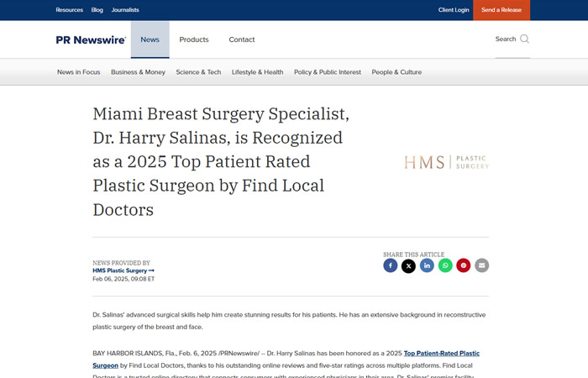Open People & Culture category
This screenshot has height=378, width=588.
(396, 72)
